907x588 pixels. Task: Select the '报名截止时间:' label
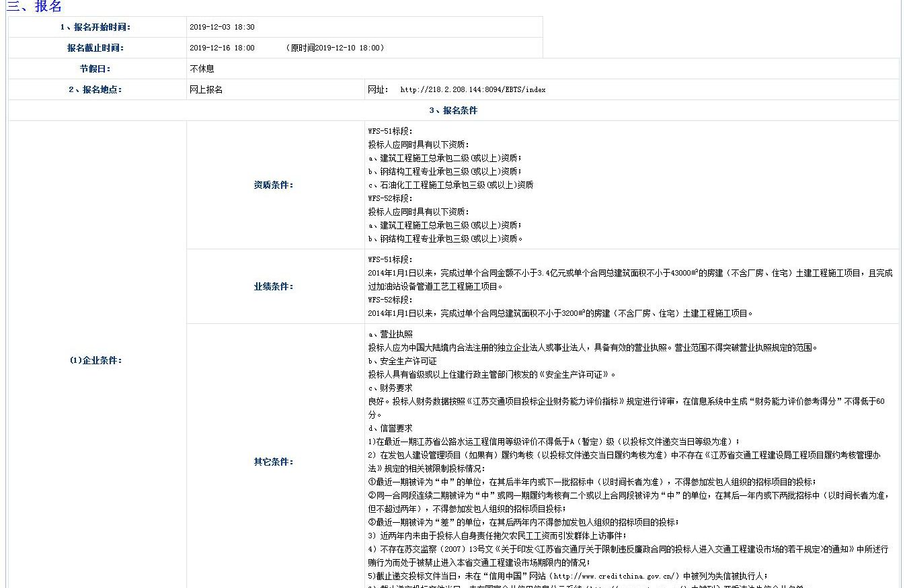95,48
